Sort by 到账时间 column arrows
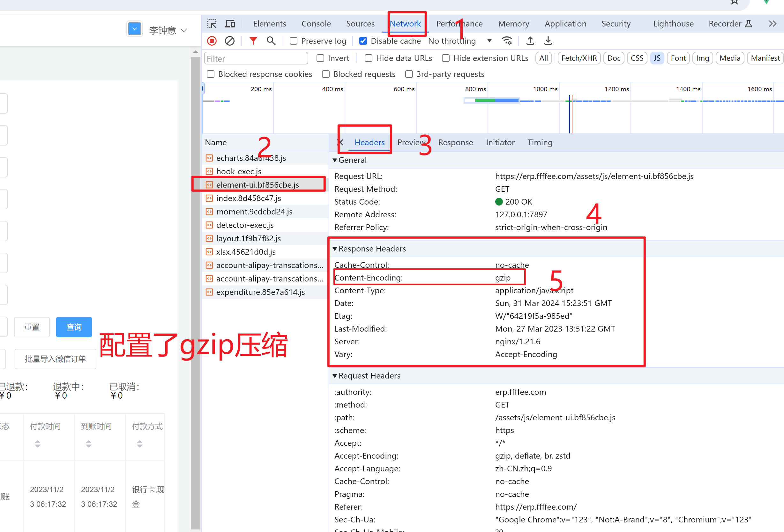The height and width of the screenshot is (532, 784). [x=89, y=444]
